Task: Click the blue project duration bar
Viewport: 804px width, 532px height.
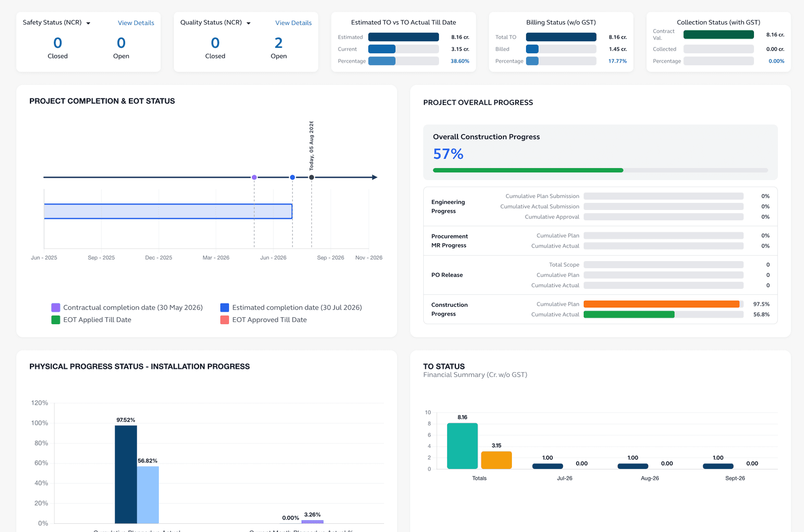Action: (168, 212)
